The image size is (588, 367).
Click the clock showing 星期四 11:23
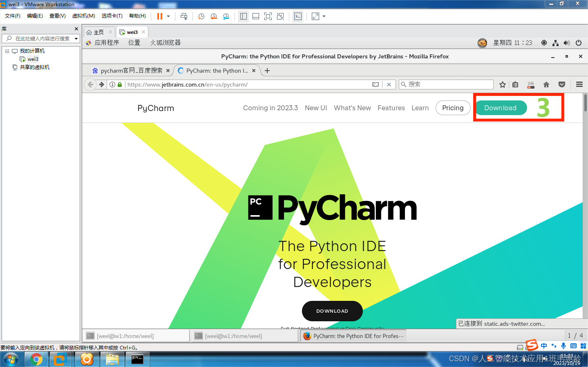point(513,43)
